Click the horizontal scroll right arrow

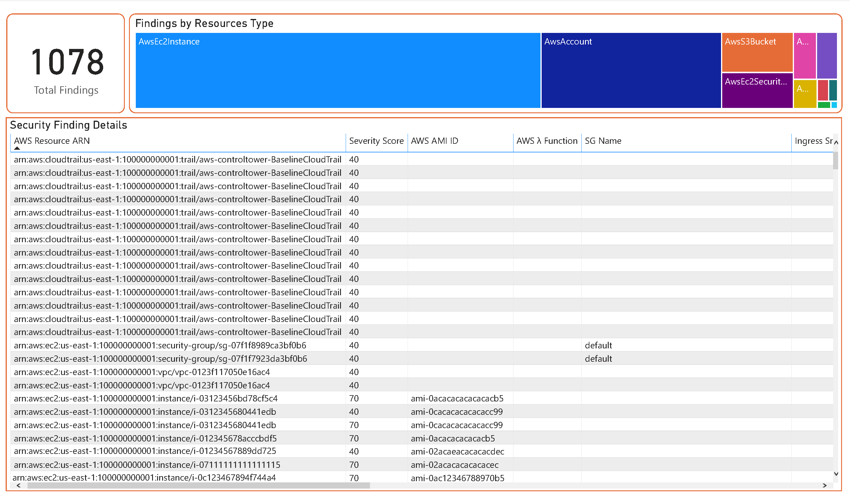tap(825, 486)
